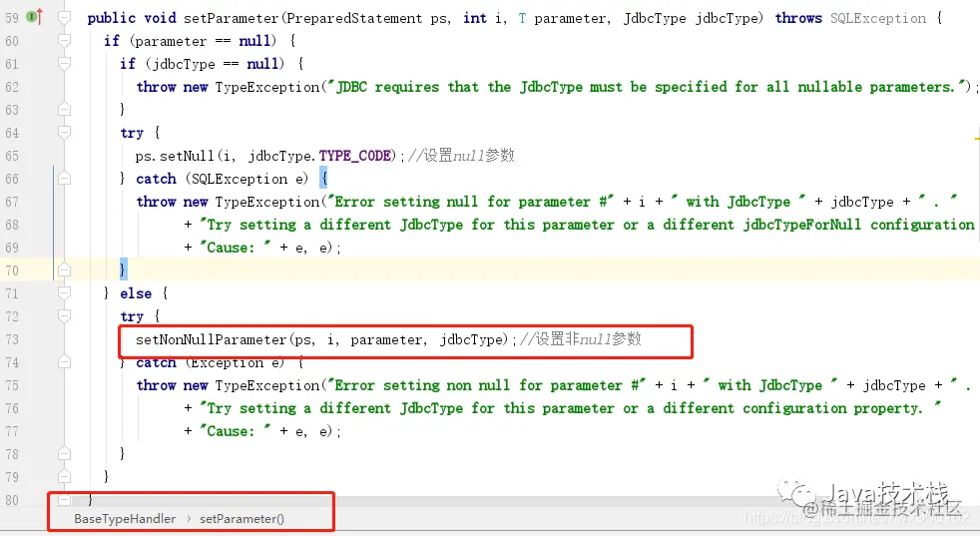Image resolution: width=980 pixels, height=536 pixels.
Task: Click the 'throw' keyword on line 62
Action: point(156,87)
